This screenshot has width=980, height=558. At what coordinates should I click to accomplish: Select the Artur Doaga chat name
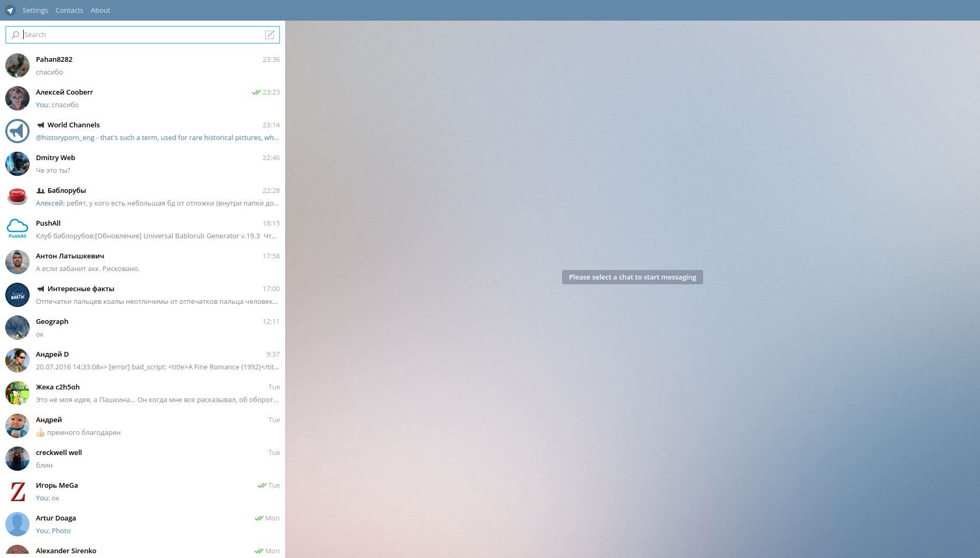[56, 518]
